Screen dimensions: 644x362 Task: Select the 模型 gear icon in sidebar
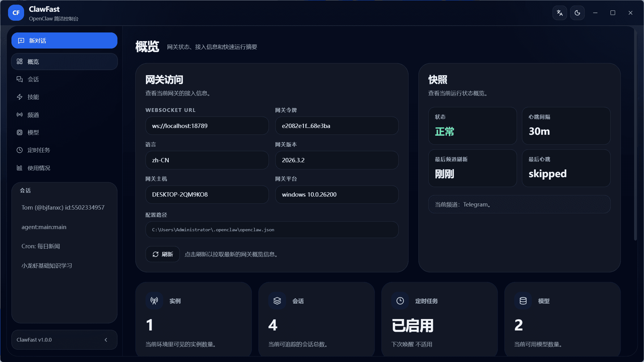(x=19, y=132)
